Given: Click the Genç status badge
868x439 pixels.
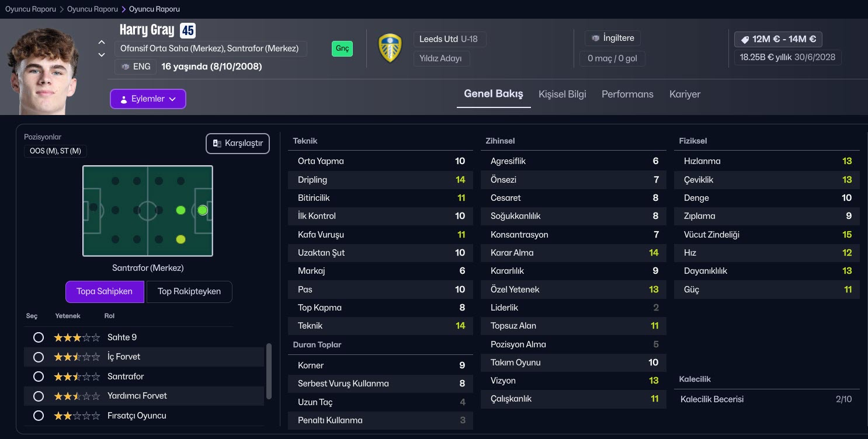Looking at the screenshot, I should click(342, 48).
